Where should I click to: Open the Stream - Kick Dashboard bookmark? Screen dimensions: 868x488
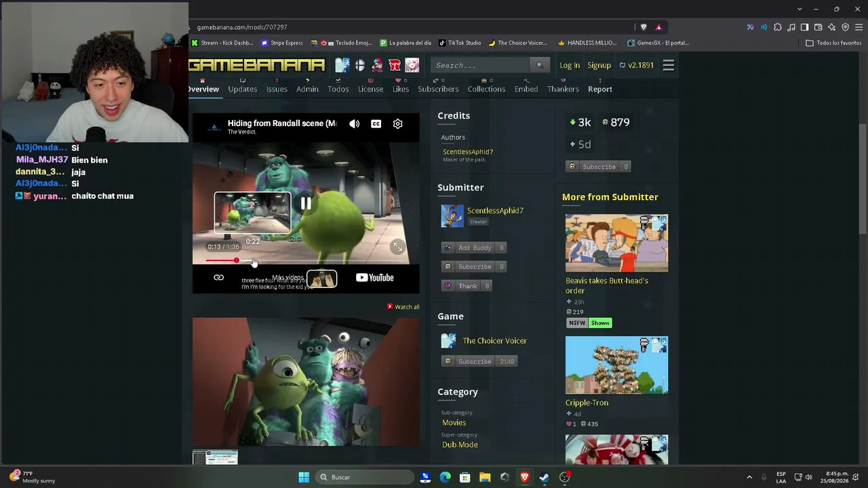click(222, 43)
